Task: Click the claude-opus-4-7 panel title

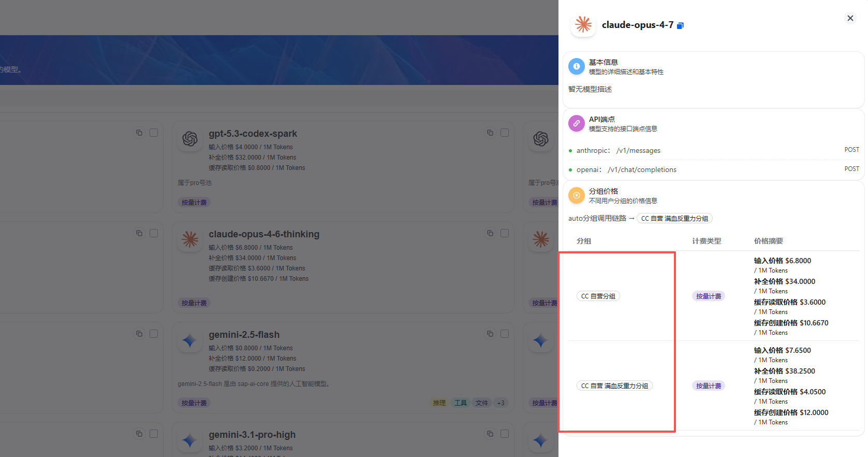Action: coord(638,25)
